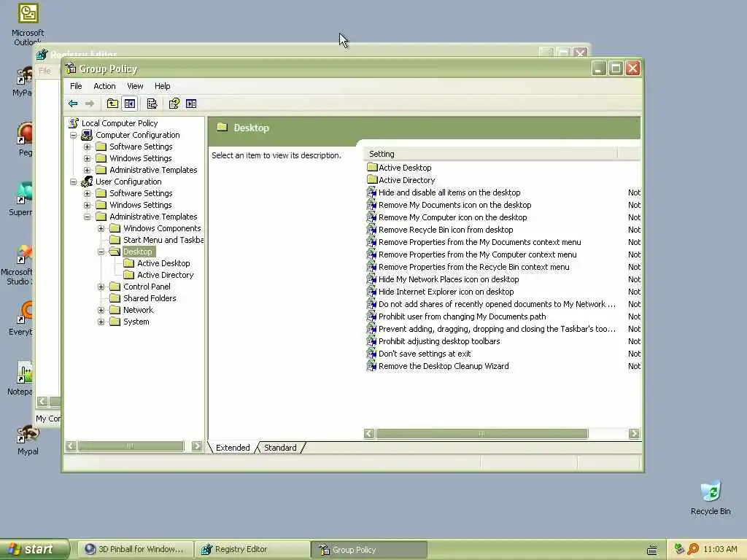Image resolution: width=747 pixels, height=560 pixels.
Task: Open the View menu
Action: [135, 86]
